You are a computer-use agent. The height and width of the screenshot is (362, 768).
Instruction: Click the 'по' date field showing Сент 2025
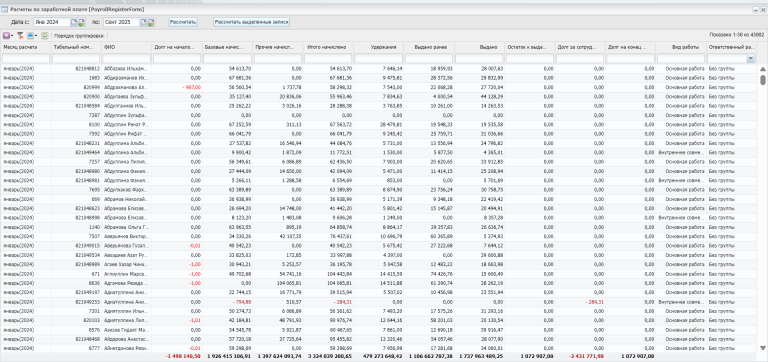(x=122, y=22)
